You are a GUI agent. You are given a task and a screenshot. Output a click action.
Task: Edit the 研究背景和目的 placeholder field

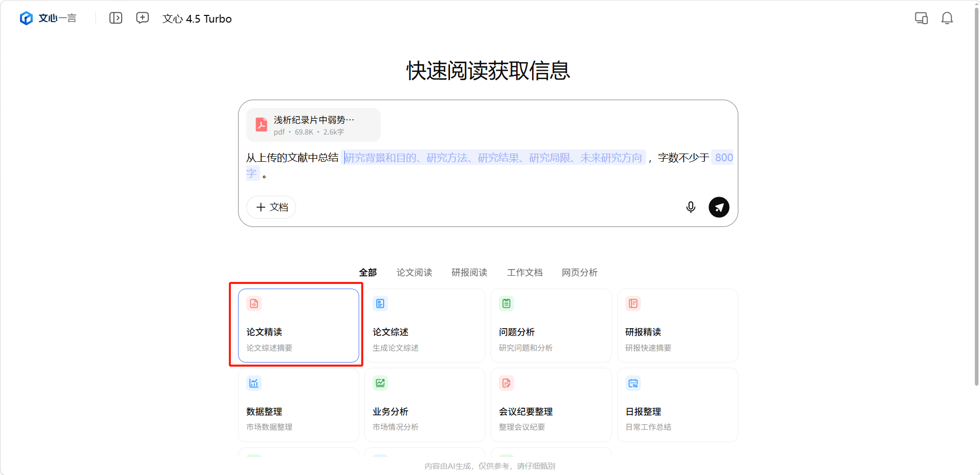coord(493,158)
